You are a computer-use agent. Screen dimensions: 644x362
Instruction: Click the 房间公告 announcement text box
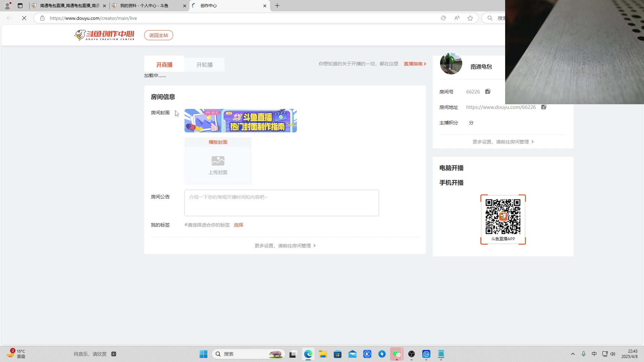[x=282, y=203]
